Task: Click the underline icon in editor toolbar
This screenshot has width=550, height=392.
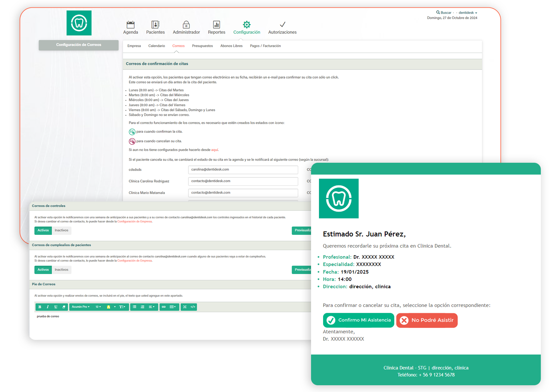Action: (x=56, y=307)
